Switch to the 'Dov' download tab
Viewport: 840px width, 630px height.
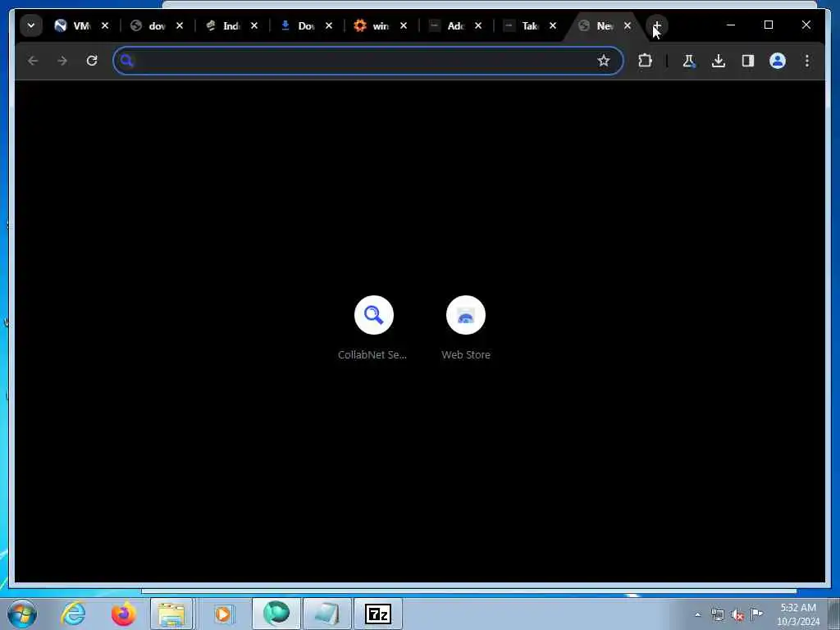[297, 25]
